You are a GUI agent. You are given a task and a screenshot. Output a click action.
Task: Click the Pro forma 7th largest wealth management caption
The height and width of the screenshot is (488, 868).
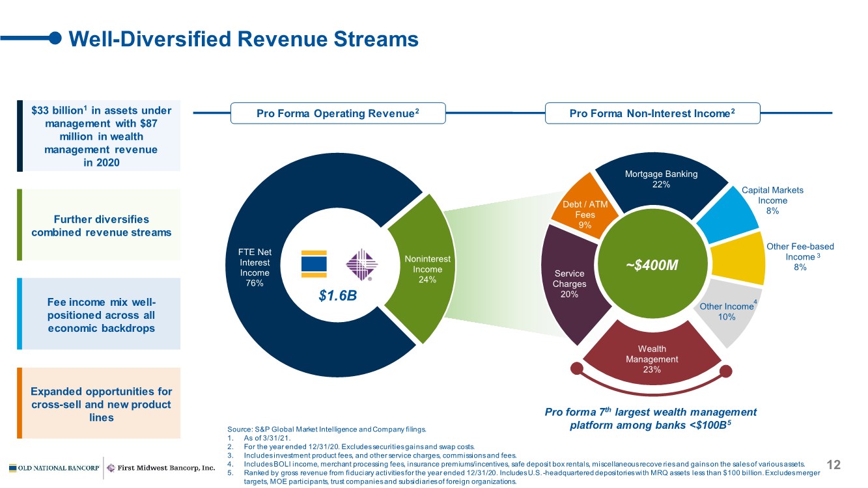click(x=651, y=418)
